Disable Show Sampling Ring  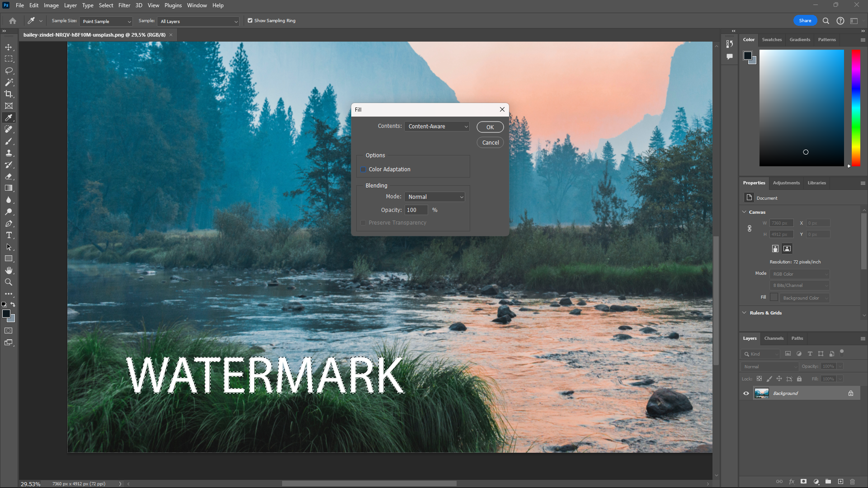[x=250, y=20]
